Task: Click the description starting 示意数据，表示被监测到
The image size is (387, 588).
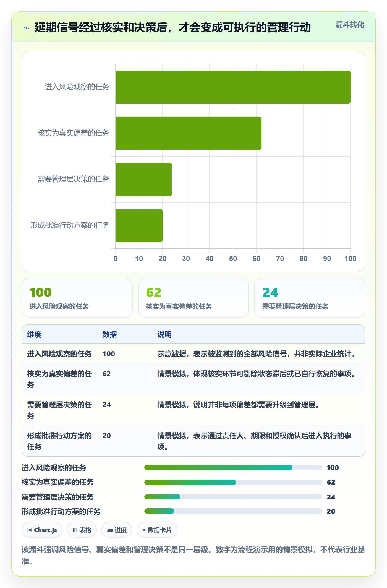Action: coord(257,354)
